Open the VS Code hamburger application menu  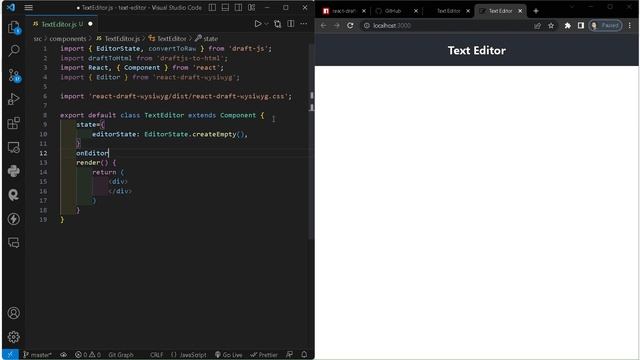click(x=28, y=7)
